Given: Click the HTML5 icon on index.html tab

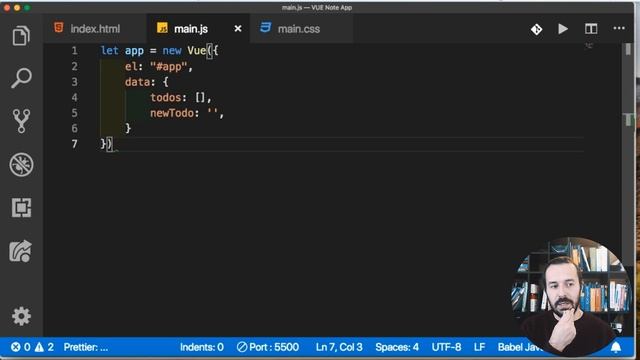Looking at the screenshot, I should click(59, 28).
